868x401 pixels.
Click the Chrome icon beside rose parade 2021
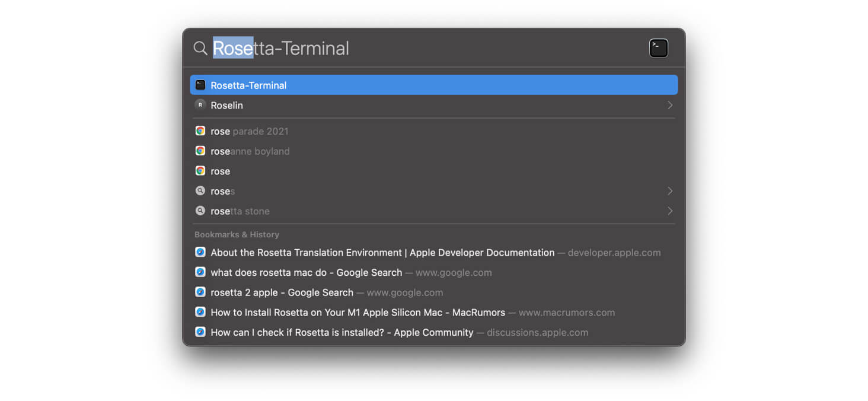[x=200, y=131]
